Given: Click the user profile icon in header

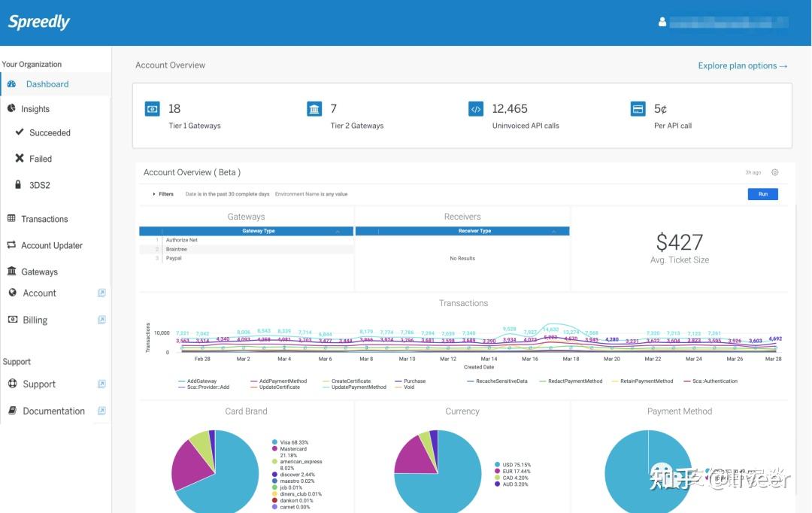Looking at the screenshot, I should point(662,23).
